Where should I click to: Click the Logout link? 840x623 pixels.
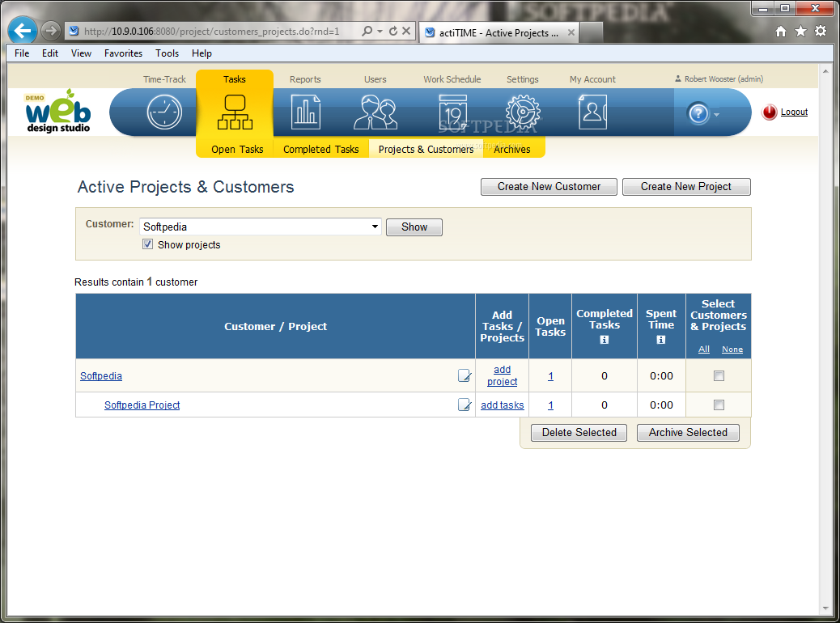point(794,112)
